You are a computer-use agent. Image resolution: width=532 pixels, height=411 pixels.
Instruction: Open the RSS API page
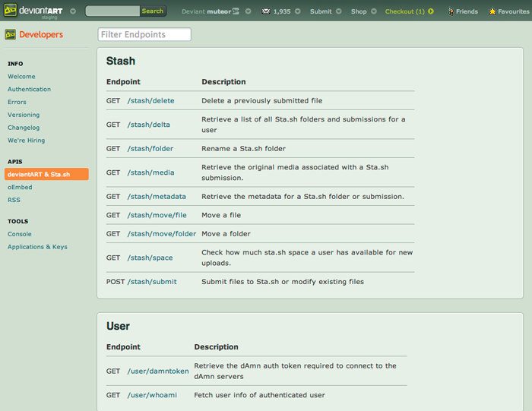[x=14, y=200]
